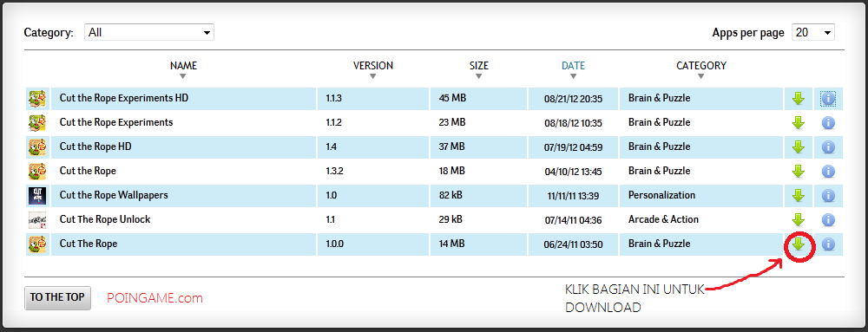868x332 pixels.
Task: Open the Cut the Rope Wallpapers entry
Action: [114, 196]
